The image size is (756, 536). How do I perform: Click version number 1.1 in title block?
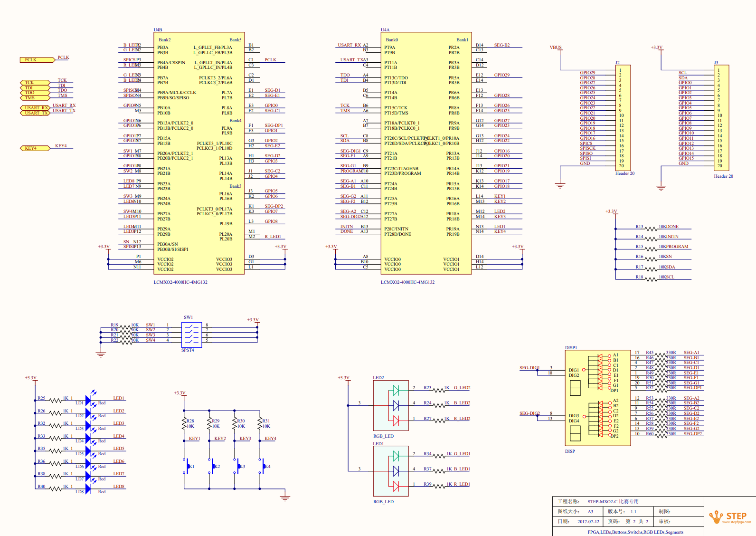(x=633, y=512)
